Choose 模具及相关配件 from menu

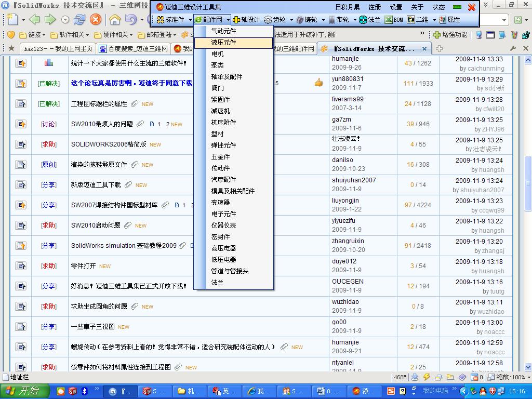[x=233, y=191]
